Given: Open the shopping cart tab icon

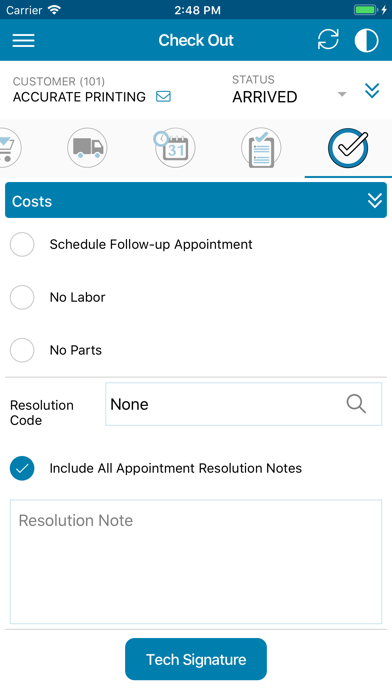Looking at the screenshot, I should coord(8,148).
